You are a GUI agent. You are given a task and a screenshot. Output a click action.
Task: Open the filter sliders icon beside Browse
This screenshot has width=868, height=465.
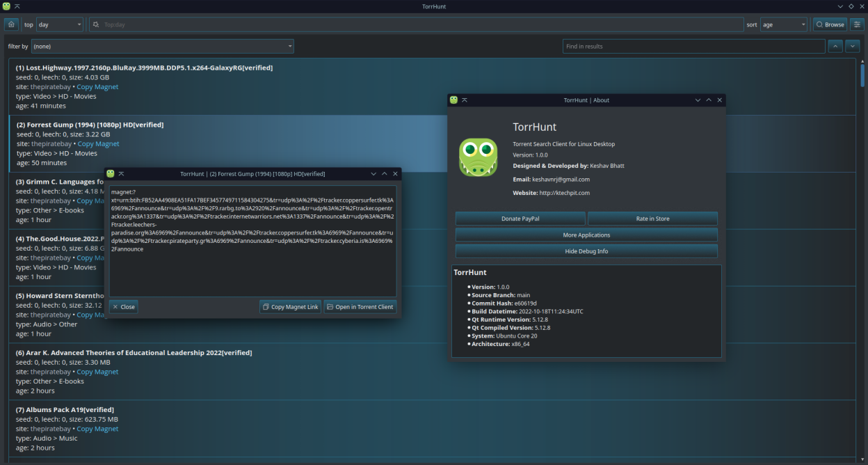coord(856,24)
